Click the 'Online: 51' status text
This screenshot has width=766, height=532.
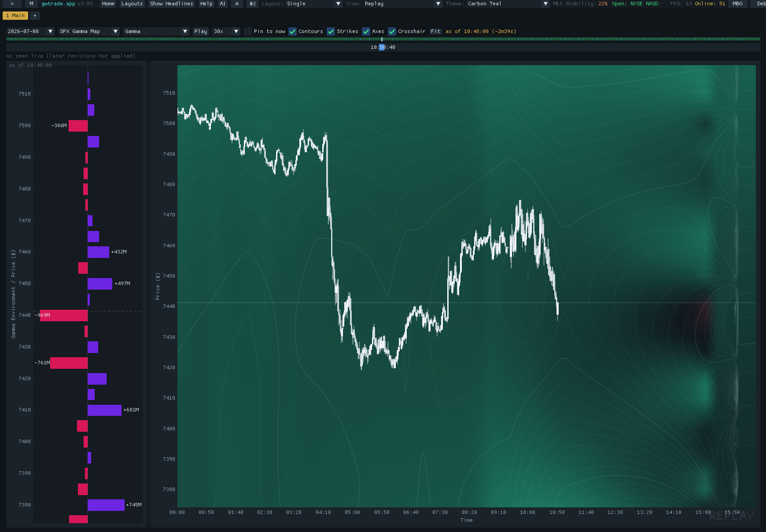[710, 4]
